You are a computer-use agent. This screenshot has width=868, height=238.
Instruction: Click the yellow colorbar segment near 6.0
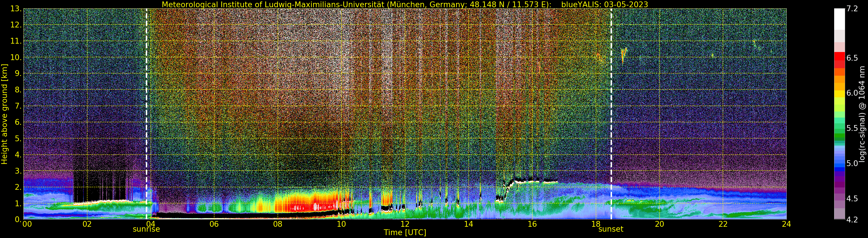pyautogui.click(x=839, y=93)
